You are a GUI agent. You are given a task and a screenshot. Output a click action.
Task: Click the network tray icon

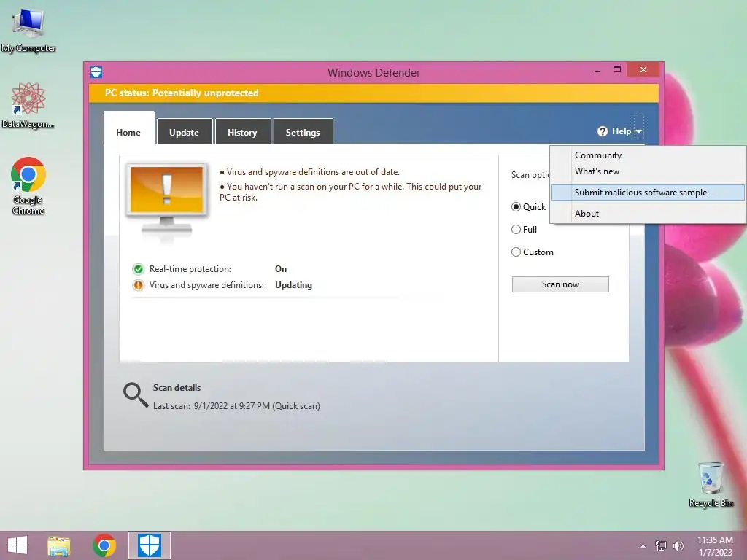point(661,546)
